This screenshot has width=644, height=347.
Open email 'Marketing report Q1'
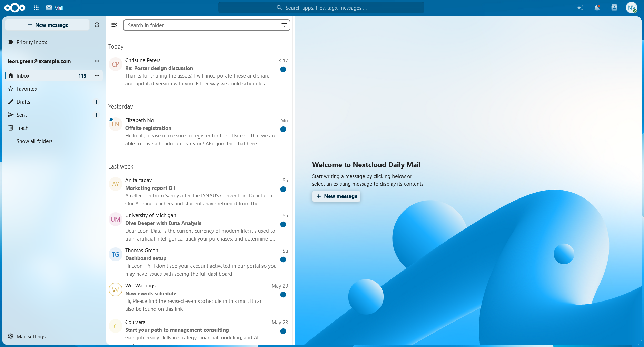199,192
